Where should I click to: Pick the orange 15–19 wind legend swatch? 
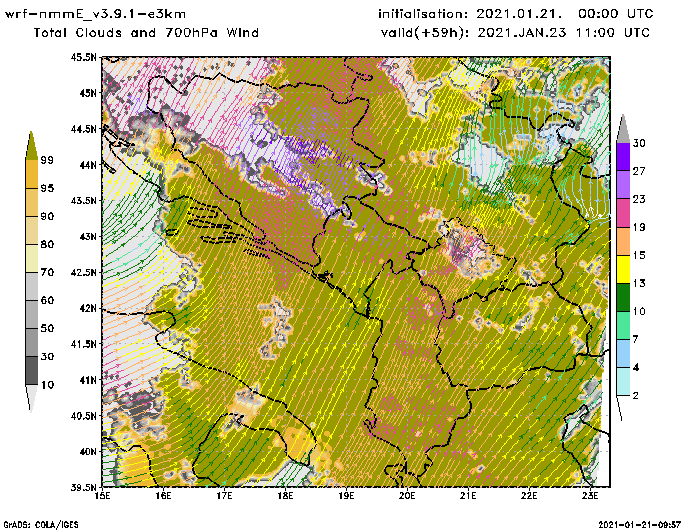pyautogui.click(x=623, y=241)
